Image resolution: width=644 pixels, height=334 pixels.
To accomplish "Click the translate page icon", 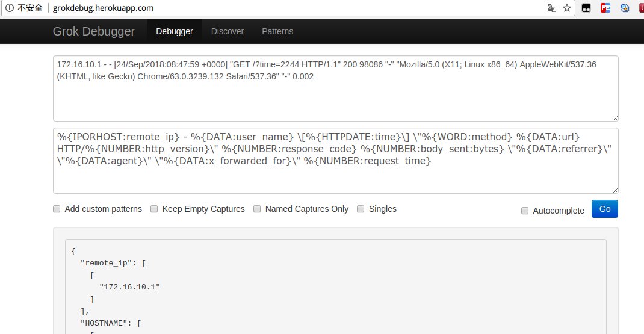I will 551,8.
